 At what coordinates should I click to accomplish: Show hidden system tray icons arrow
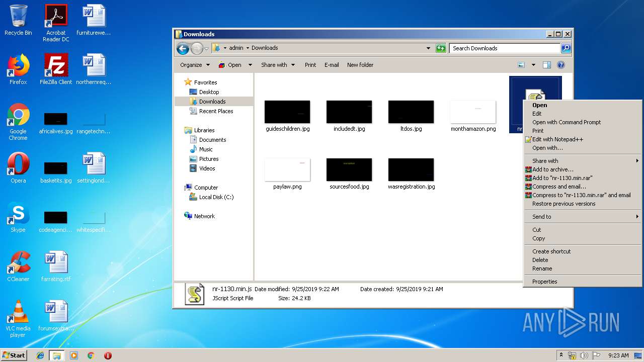pyautogui.click(x=561, y=355)
